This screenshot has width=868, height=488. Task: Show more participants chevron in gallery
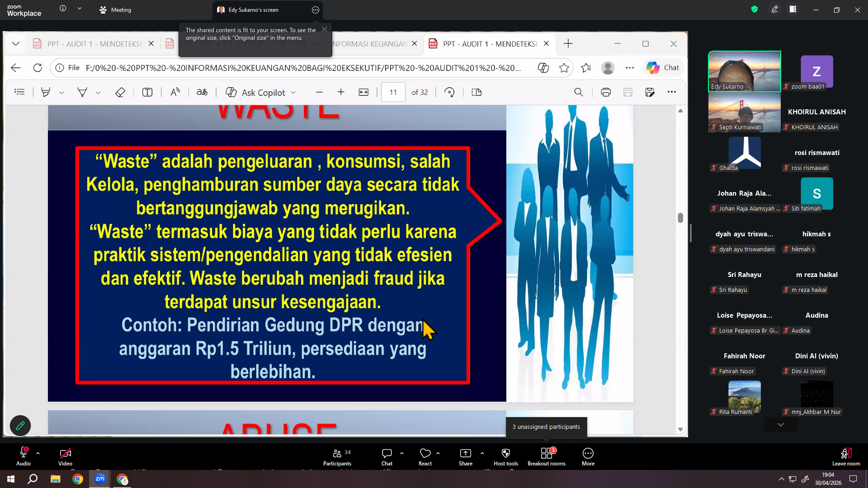click(x=781, y=425)
